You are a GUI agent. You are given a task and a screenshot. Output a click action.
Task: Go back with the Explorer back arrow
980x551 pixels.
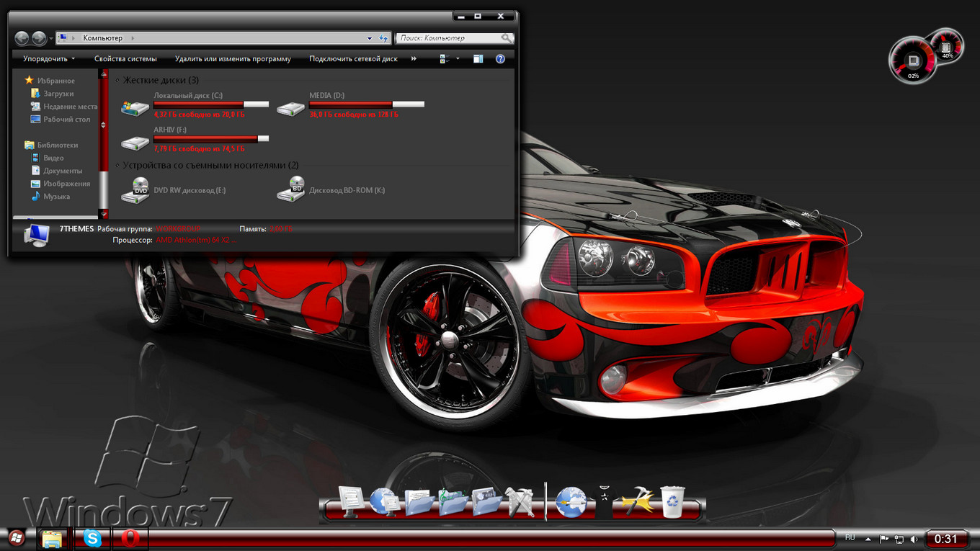[22, 38]
